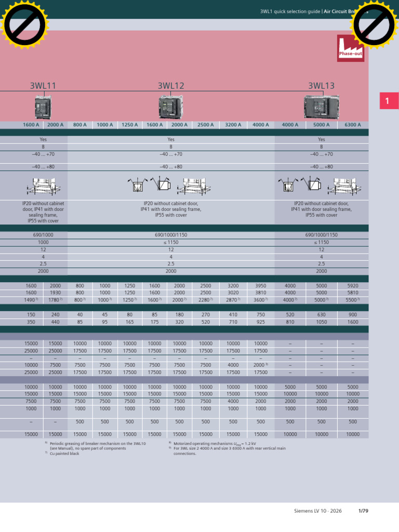Screen dimensions: 399x532
Task: Click the 3WL12 breaker product image
Action: coord(171,107)
